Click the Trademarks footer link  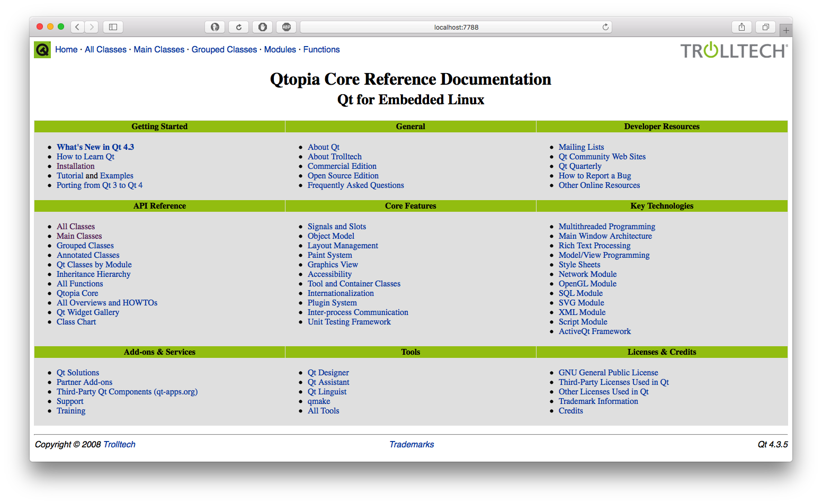pos(412,445)
